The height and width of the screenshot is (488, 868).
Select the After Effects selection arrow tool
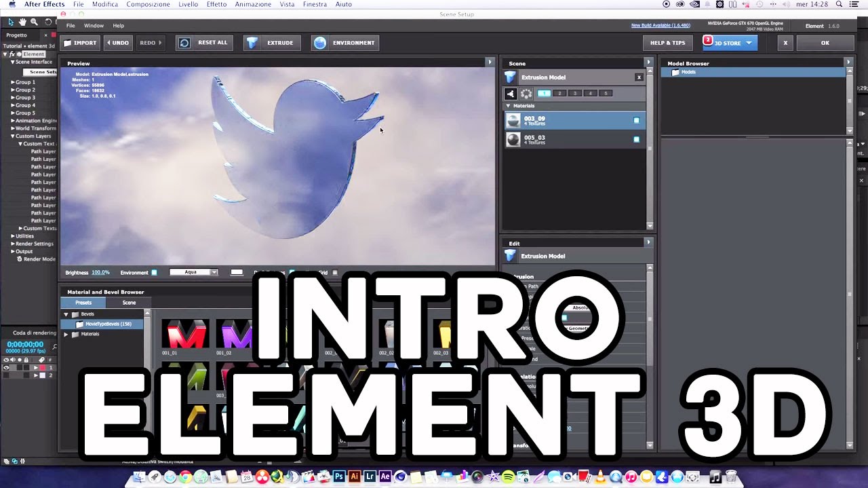(11, 22)
